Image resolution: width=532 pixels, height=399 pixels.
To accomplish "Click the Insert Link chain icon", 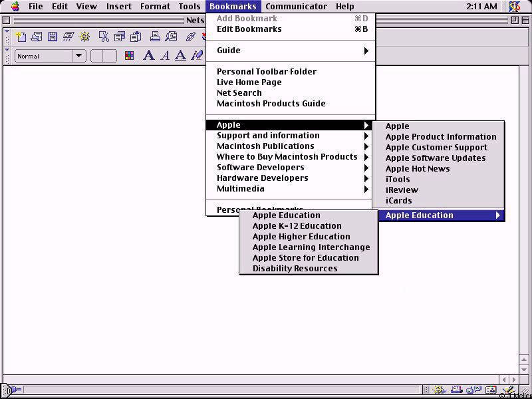I will 191,37.
